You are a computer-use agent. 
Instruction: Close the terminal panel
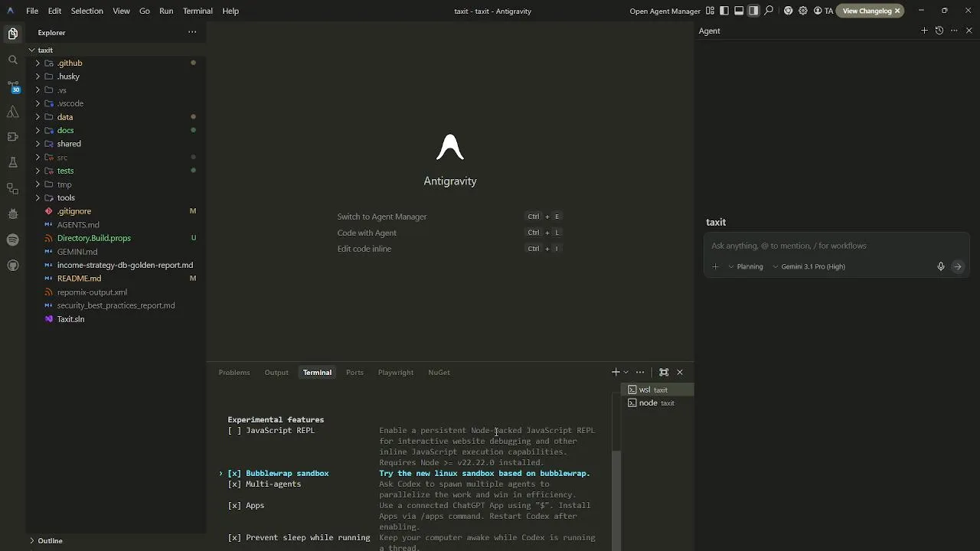(x=680, y=372)
